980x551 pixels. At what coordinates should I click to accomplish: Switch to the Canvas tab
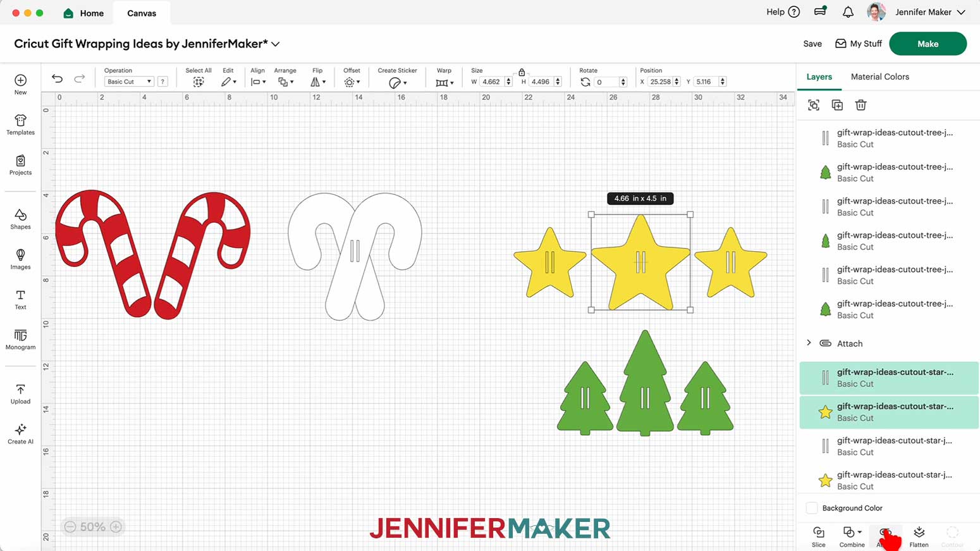pyautogui.click(x=142, y=13)
